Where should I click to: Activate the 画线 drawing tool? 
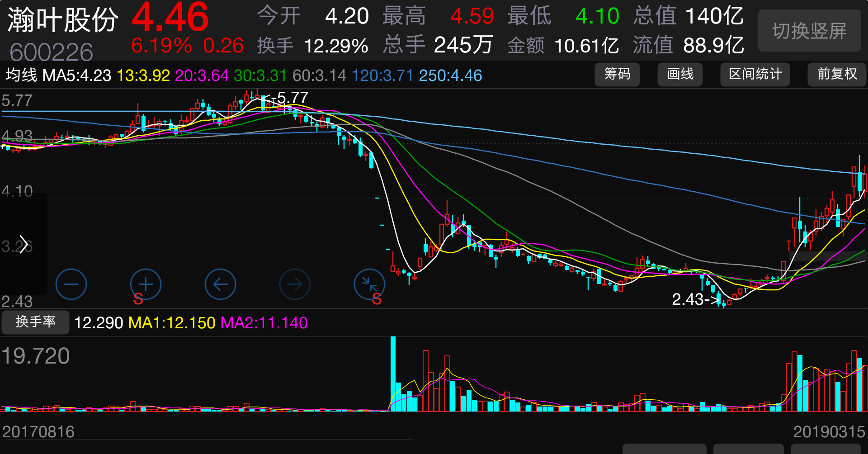[x=680, y=74]
